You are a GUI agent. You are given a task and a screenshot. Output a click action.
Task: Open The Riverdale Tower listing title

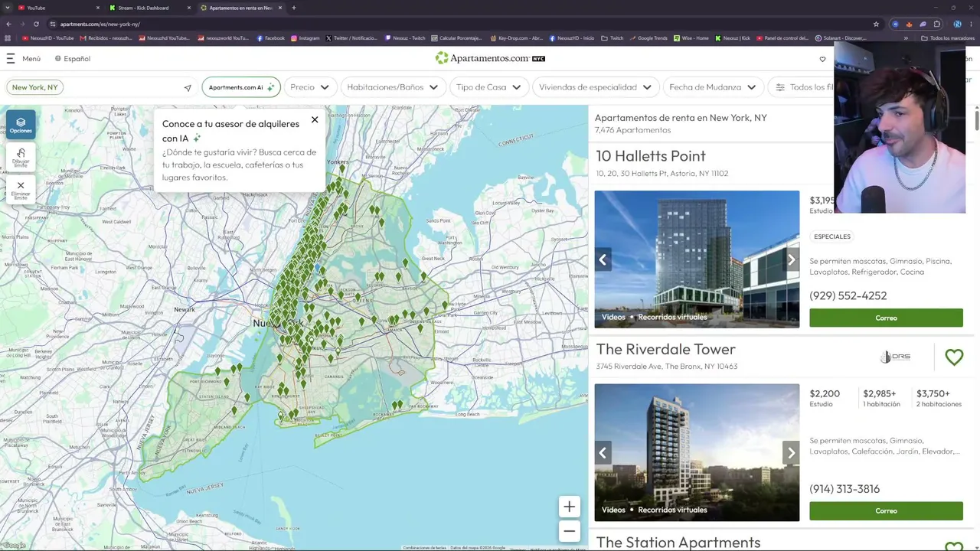(x=665, y=350)
